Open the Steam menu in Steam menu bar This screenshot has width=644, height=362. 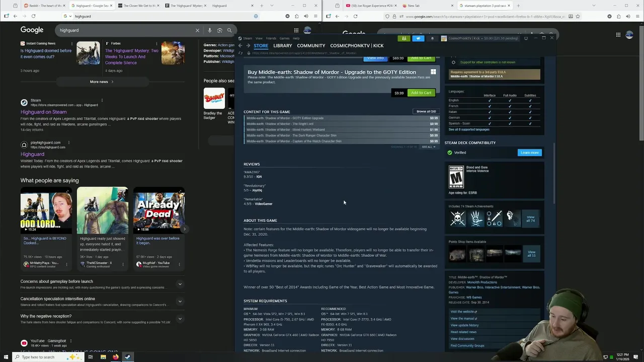(248, 38)
